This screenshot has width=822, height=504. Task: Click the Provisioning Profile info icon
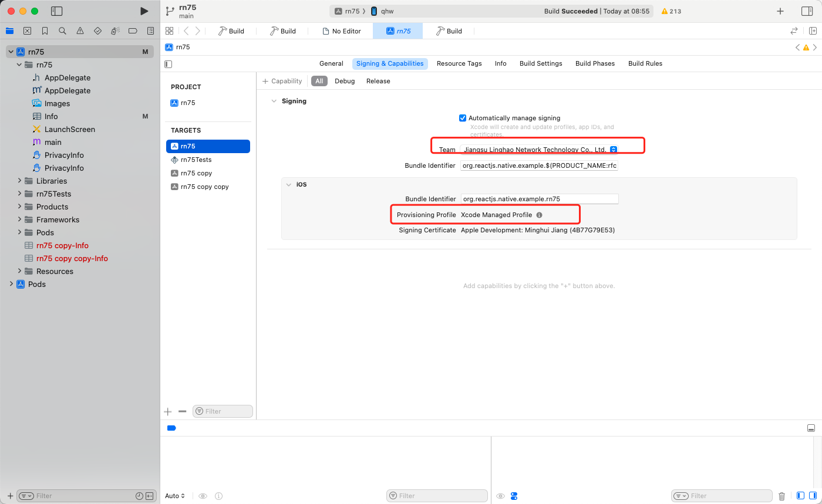[539, 215]
